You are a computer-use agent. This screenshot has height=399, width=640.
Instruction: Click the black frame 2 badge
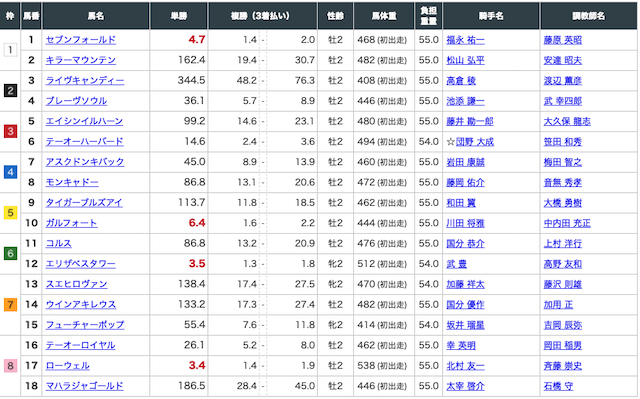tap(10, 91)
